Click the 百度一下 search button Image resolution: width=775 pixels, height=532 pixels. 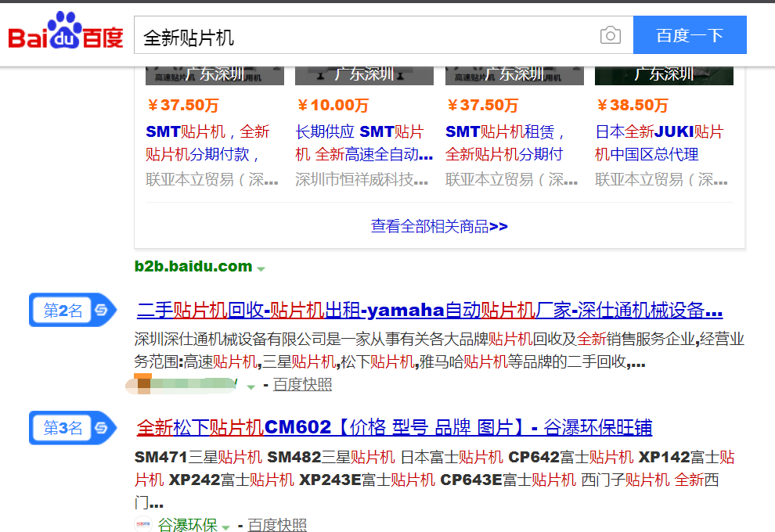(x=690, y=34)
